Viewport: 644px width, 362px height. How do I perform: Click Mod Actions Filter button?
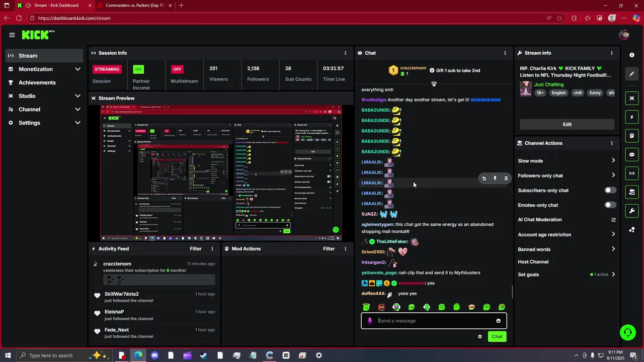[329, 249]
